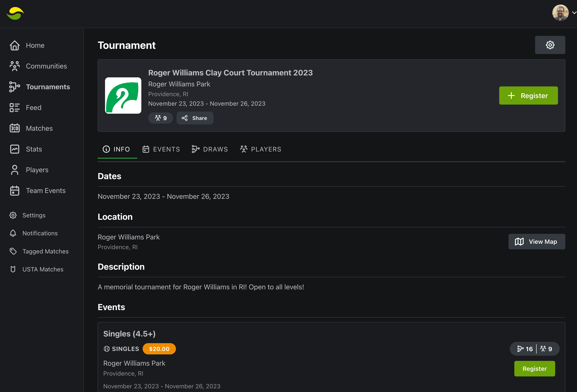
Task: Click the user avatar photo
Action: click(x=560, y=13)
